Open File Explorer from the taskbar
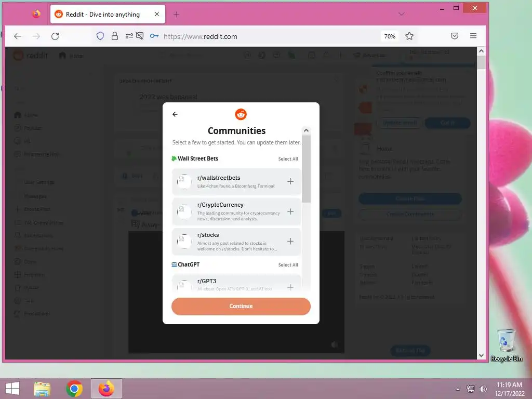 click(42, 389)
